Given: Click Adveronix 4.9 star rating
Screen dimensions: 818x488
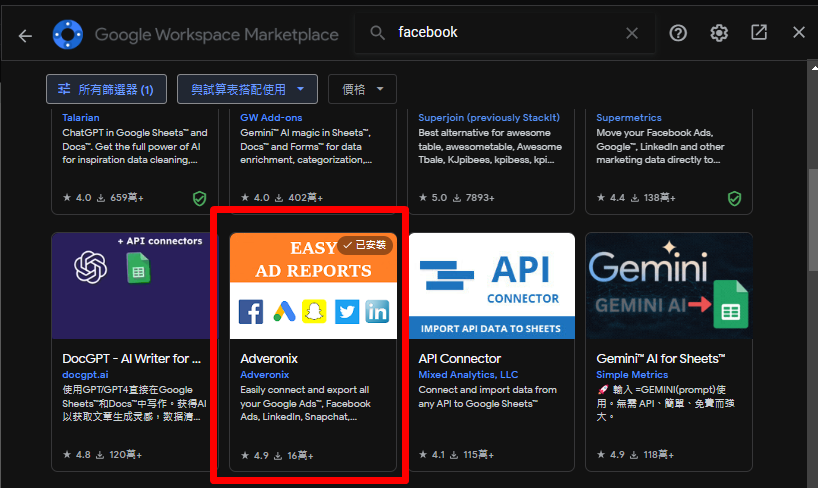Looking at the screenshot, I should (255, 456).
